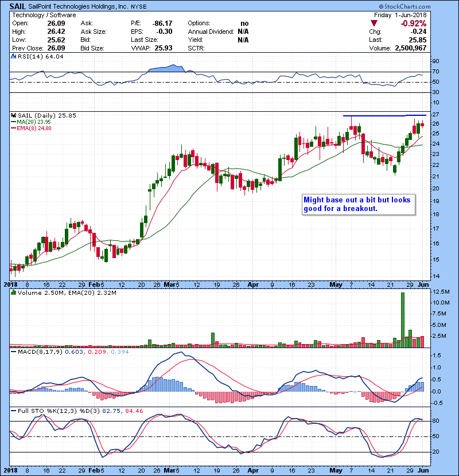Click the Last Size label
459x476 pixels.
pos(144,40)
